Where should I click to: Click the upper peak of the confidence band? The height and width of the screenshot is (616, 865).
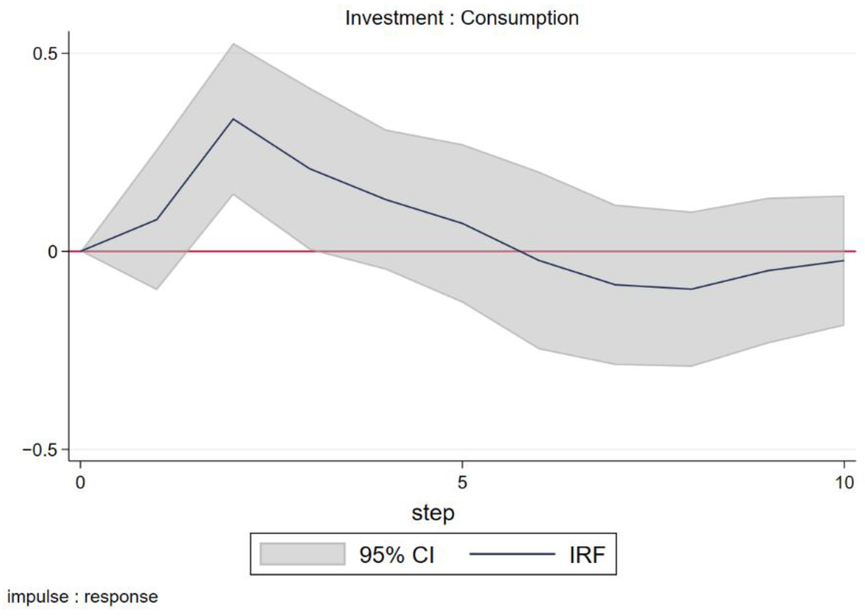[x=233, y=44]
